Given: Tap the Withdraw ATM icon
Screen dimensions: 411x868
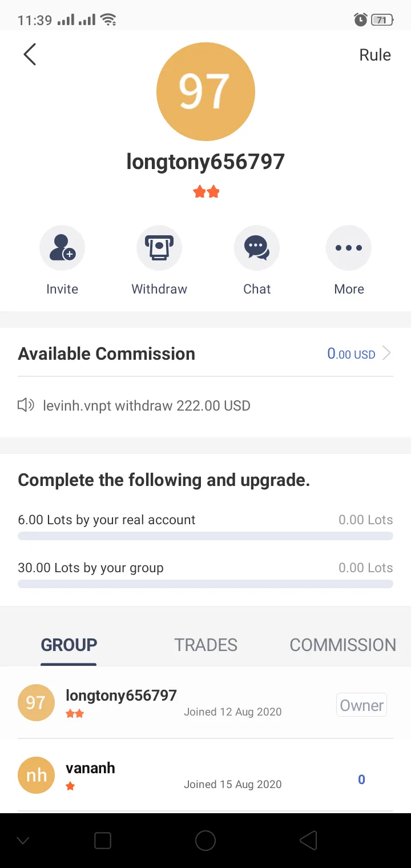Looking at the screenshot, I should [x=159, y=248].
